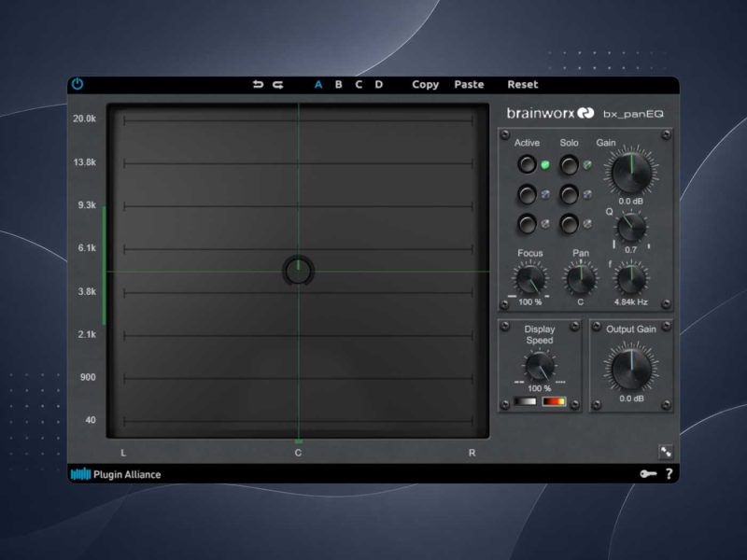The image size is (747, 560).
Task: Click the band node in the display
Action: 298,271
